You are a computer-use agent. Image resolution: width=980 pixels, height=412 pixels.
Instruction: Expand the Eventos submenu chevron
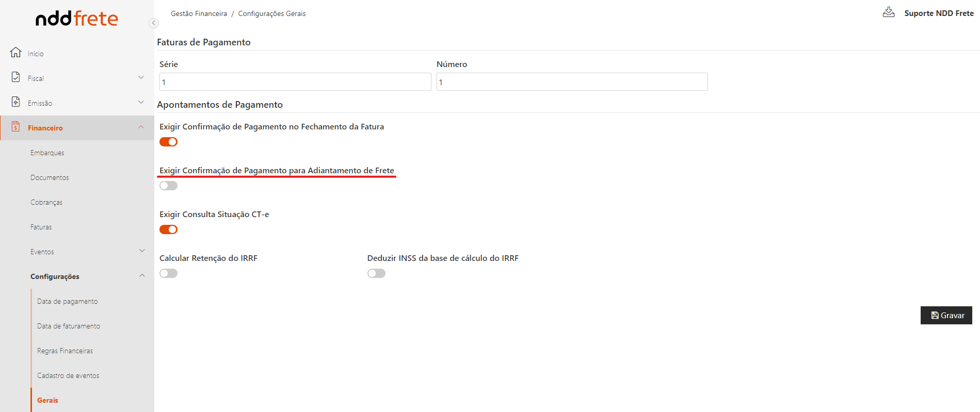click(x=142, y=251)
